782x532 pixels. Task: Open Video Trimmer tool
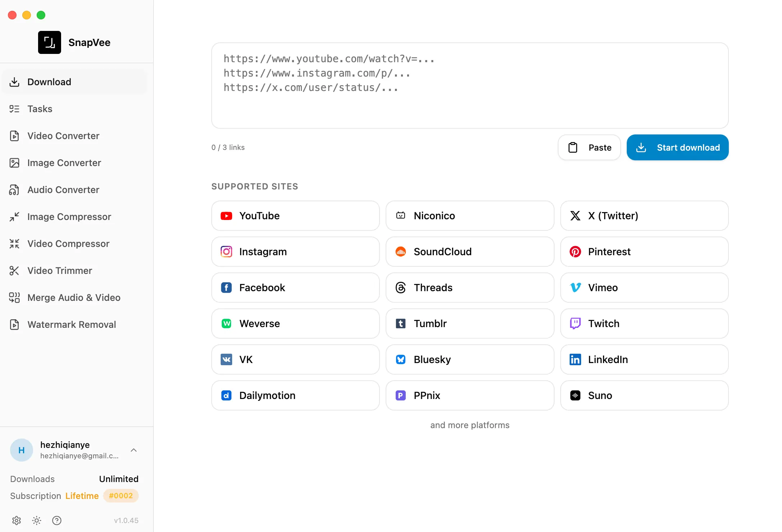[74, 271]
